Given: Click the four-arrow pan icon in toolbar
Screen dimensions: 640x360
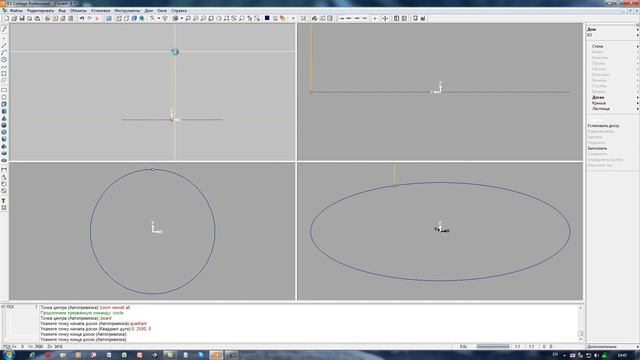Looking at the screenshot, I should coord(385,18).
